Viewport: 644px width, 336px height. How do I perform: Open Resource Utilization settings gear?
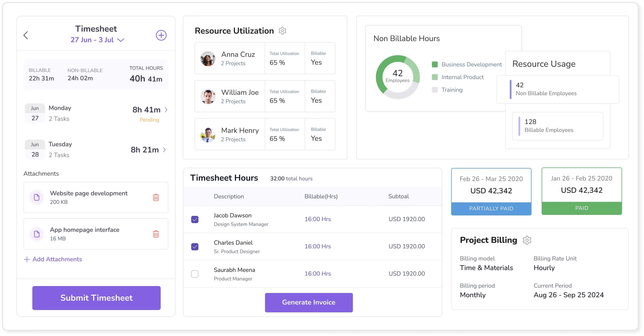pyautogui.click(x=282, y=31)
